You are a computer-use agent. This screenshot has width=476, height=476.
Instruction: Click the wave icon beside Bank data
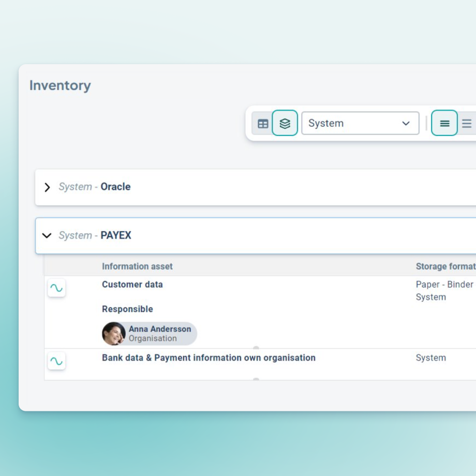point(56,361)
